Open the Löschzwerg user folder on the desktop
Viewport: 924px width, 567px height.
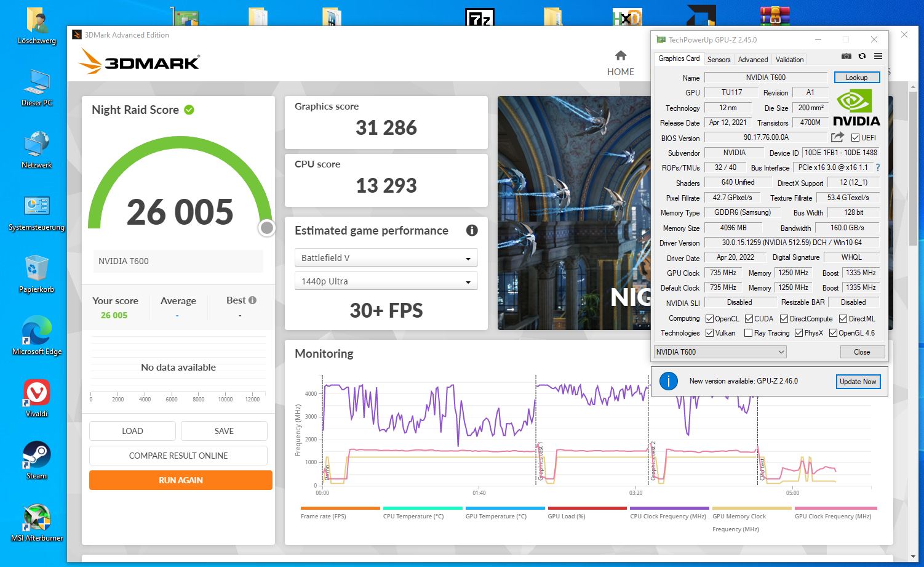pos(37,26)
